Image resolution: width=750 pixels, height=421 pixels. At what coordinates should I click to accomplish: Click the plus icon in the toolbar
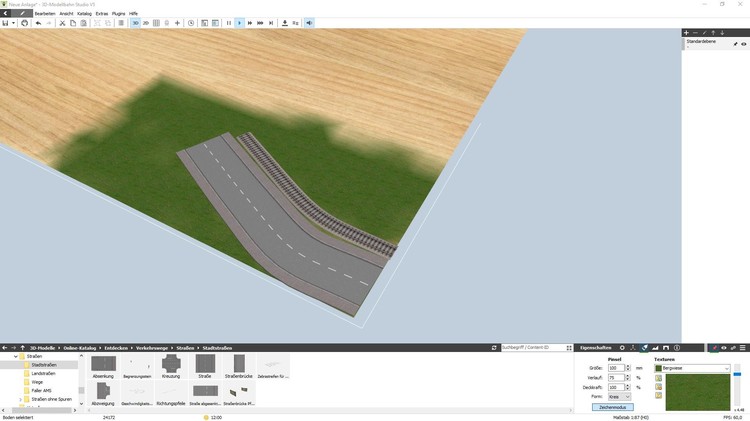177,23
